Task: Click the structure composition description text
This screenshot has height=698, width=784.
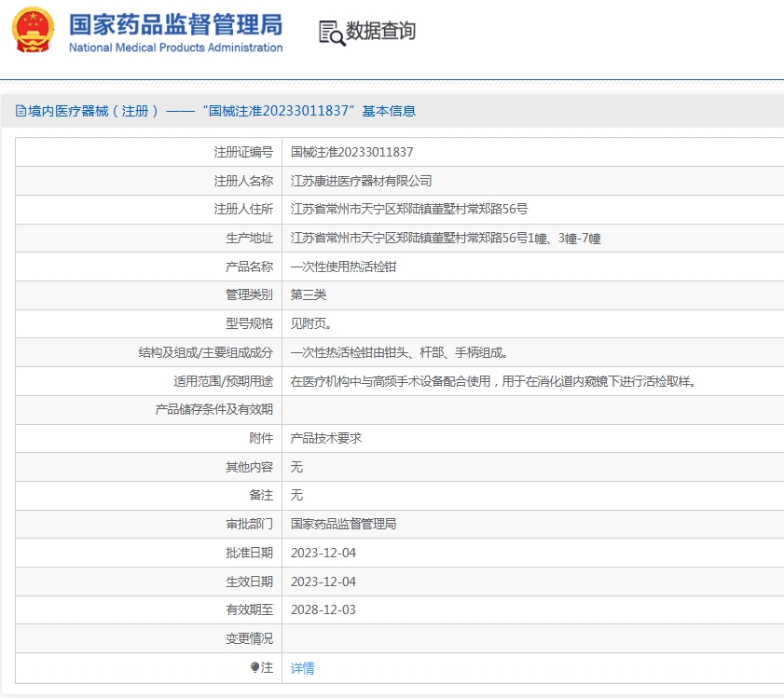Action: tap(400, 352)
